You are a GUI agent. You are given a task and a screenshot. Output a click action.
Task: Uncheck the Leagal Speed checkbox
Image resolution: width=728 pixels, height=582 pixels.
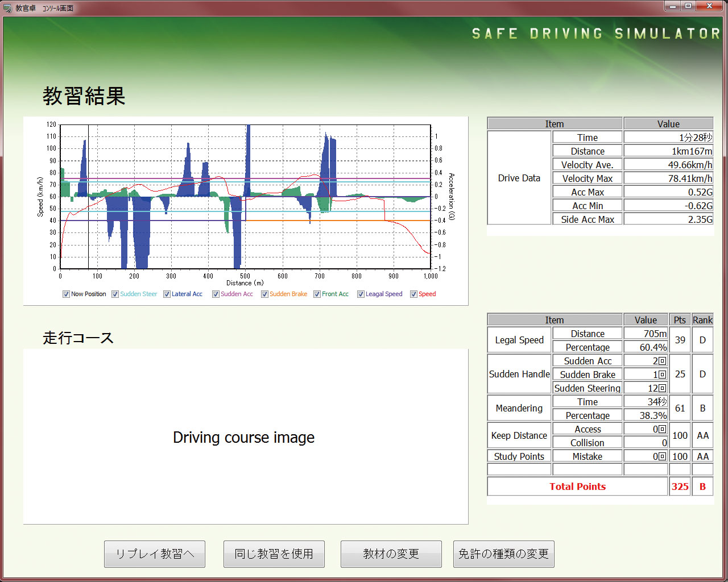click(x=361, y=294)
